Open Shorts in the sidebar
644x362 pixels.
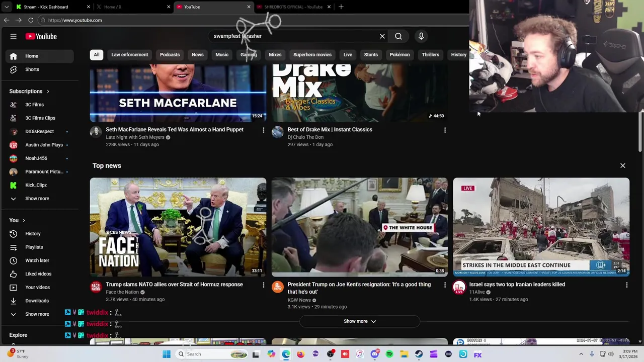(x=40, y=69)
